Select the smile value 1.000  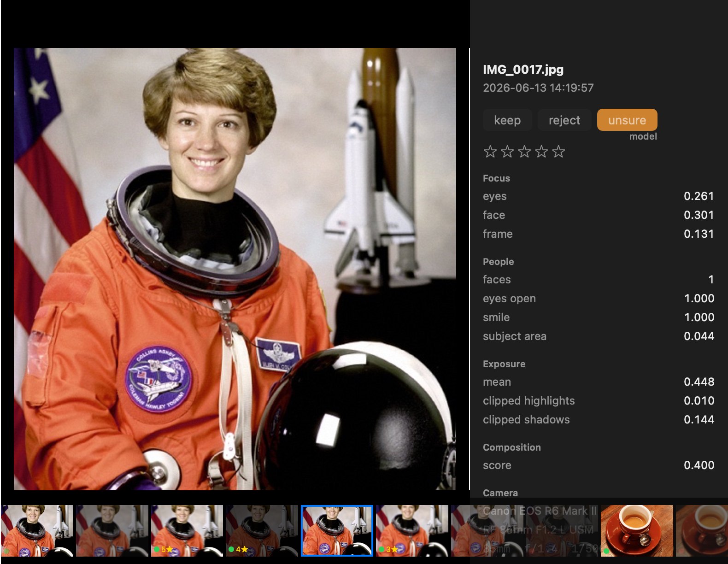[699, 317]
